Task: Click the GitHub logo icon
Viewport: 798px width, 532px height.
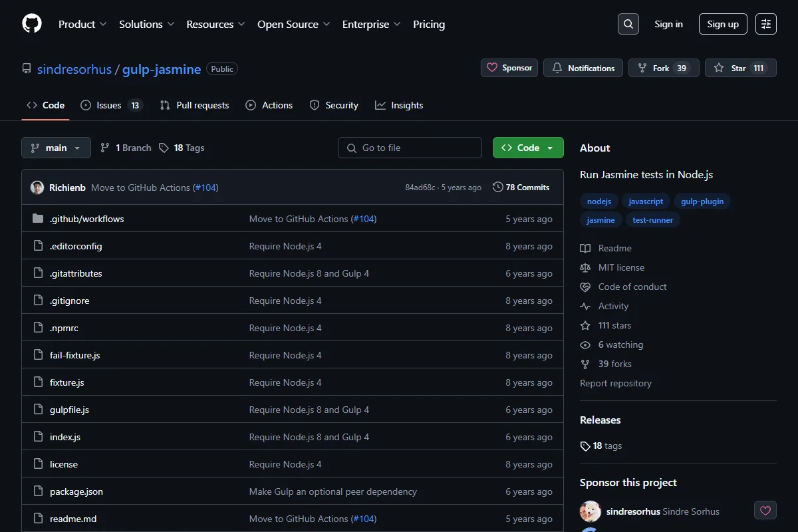Action: (32, 24)
